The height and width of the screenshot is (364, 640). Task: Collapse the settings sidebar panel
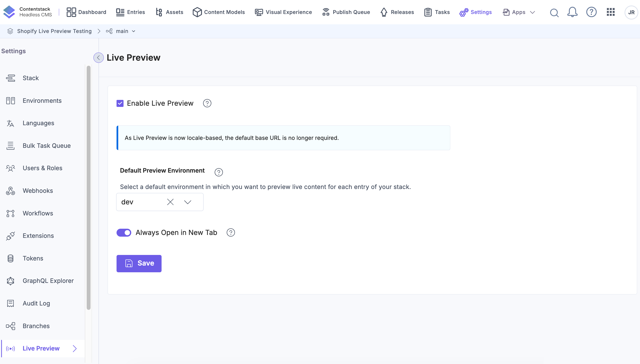coord(98,58)
